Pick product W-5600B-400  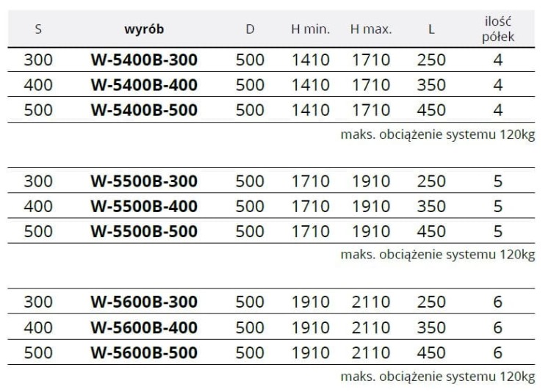point(144,327)
